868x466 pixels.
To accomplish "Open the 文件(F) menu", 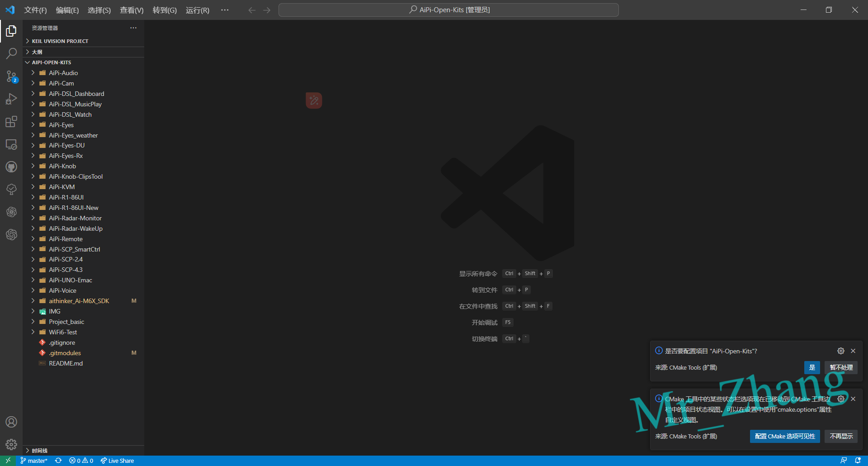I will 35,10.
